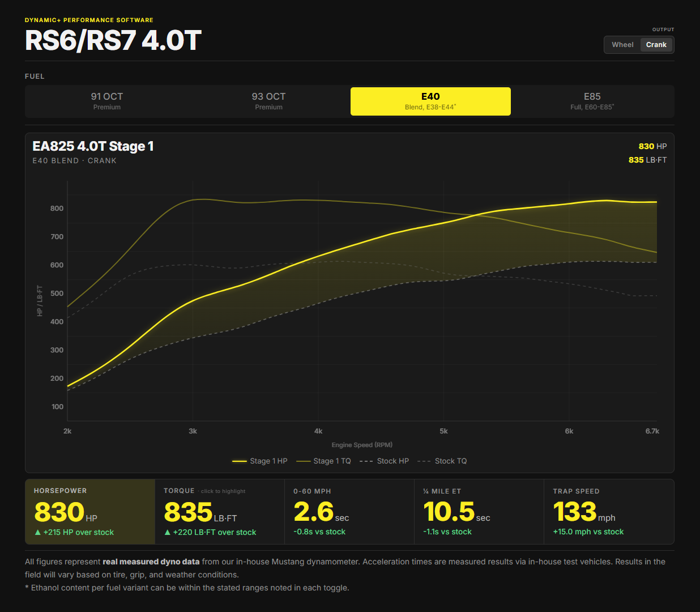
Task: Choose the 91 OCT Premium fuel
Action: [107, 101]
